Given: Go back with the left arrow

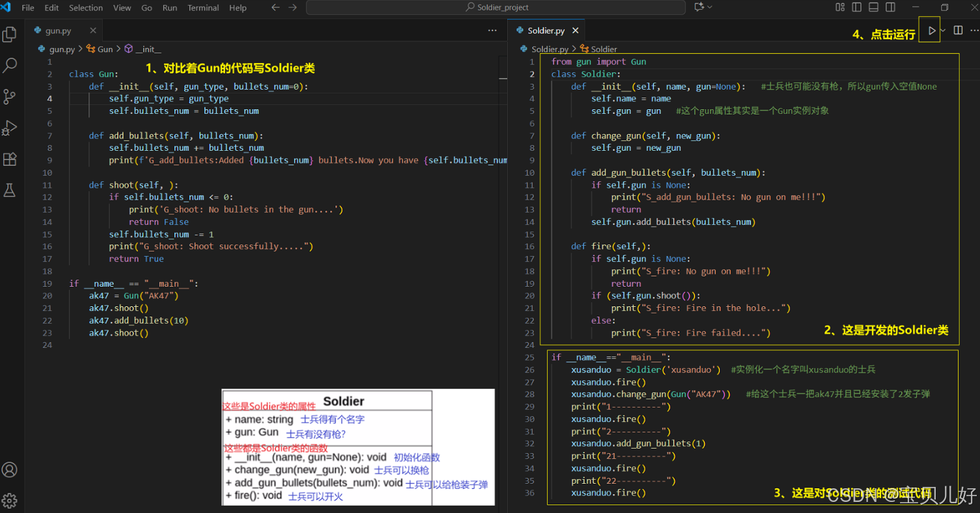Looking at the screenshot, I should (x=276, y=8).
